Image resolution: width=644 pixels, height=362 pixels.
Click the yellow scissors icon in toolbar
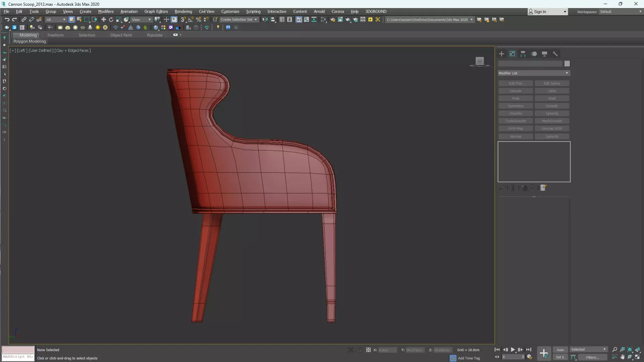point(378,19)
